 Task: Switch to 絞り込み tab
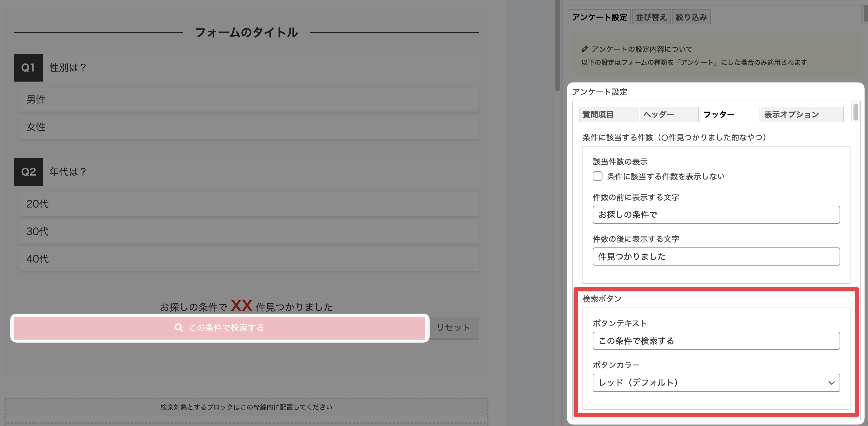(x=691, y=17)
